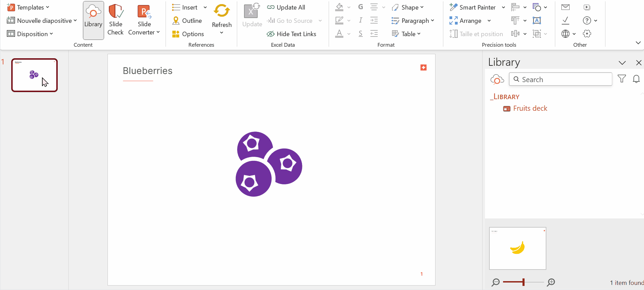Open the Disposition dropdown
This screenshot has width=644, height=290.
coord(30,34)
